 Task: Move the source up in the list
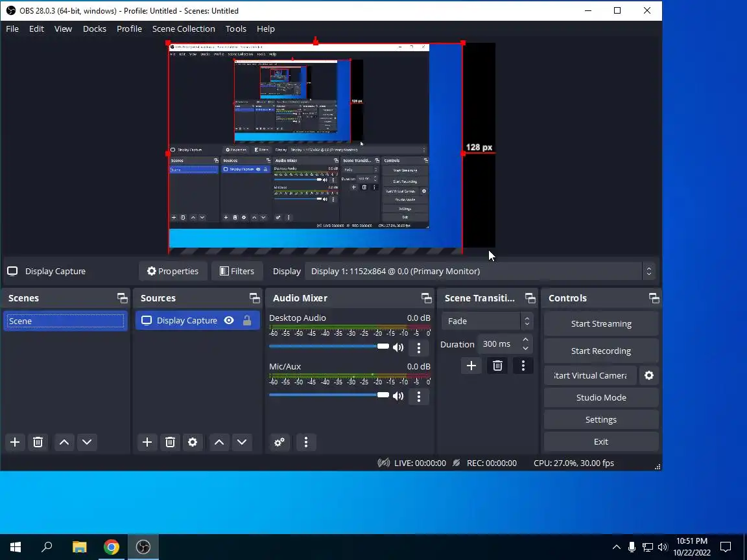click(219, 442)
